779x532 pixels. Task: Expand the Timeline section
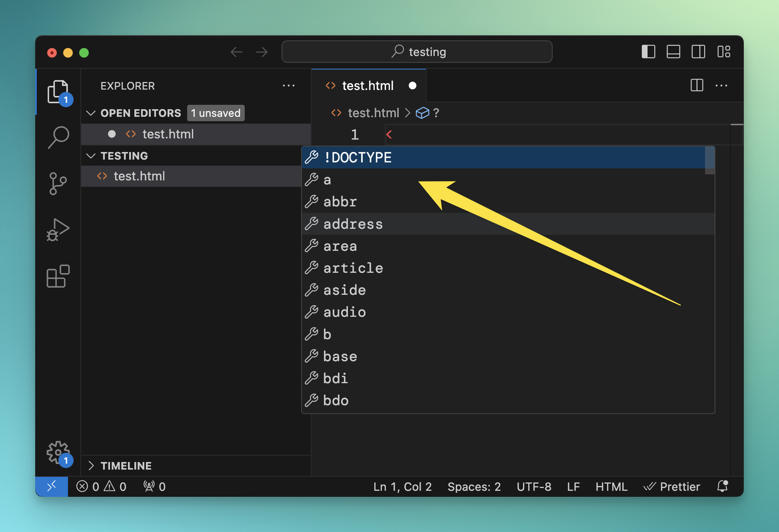[91, 466]
